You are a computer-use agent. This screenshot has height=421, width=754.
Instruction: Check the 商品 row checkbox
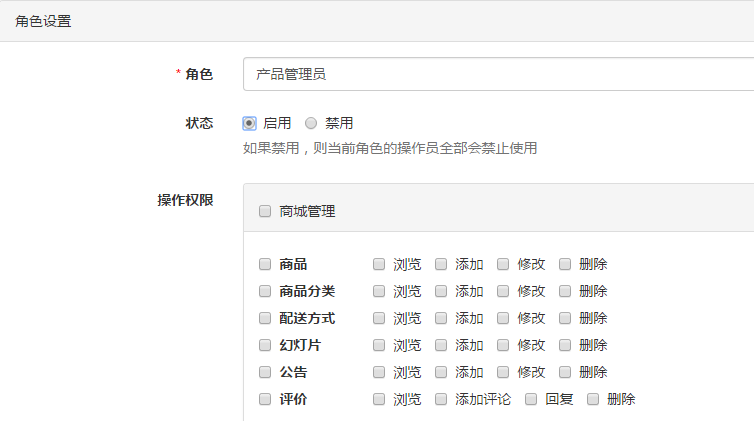(265, 264)
